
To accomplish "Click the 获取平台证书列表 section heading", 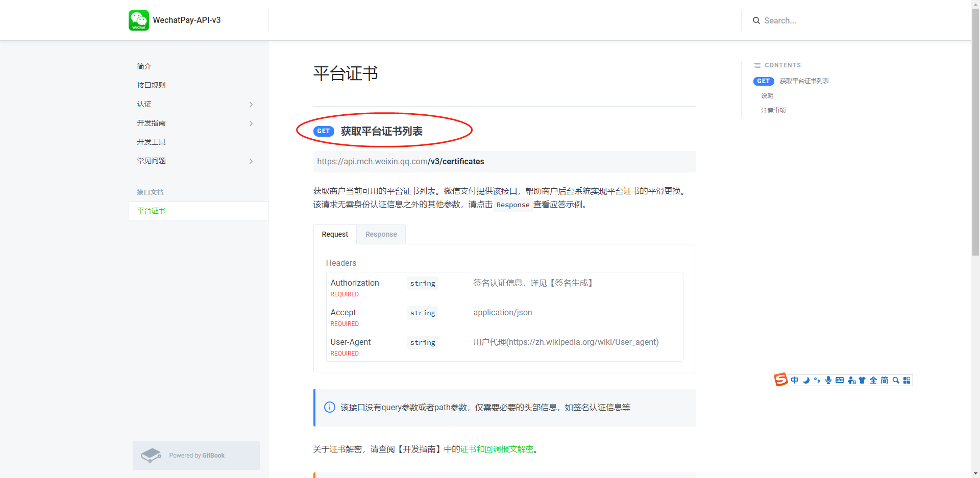I will tap(382, 131).
